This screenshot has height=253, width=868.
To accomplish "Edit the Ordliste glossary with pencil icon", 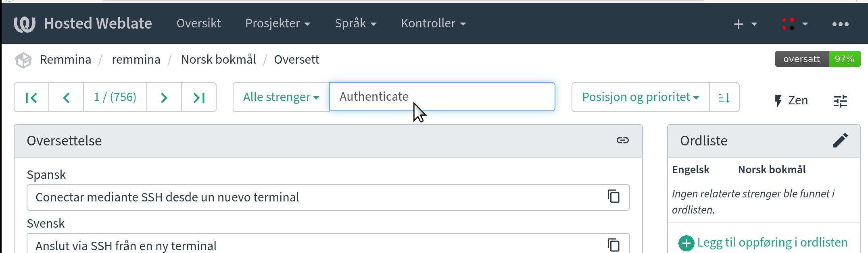I will [841, 140].
